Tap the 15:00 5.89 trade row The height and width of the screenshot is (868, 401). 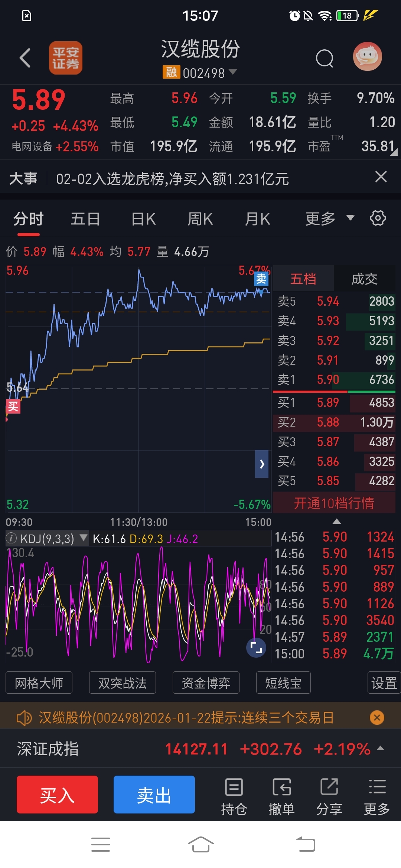click(334, 654)
